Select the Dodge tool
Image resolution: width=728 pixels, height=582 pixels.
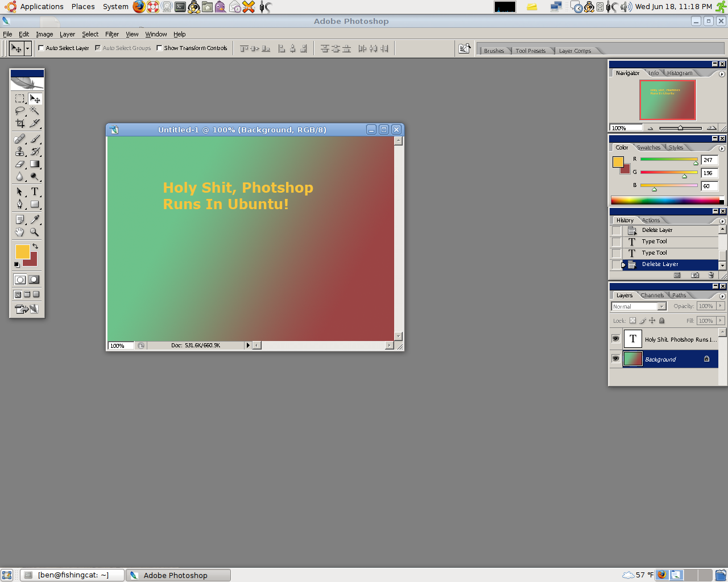[35, 176]
